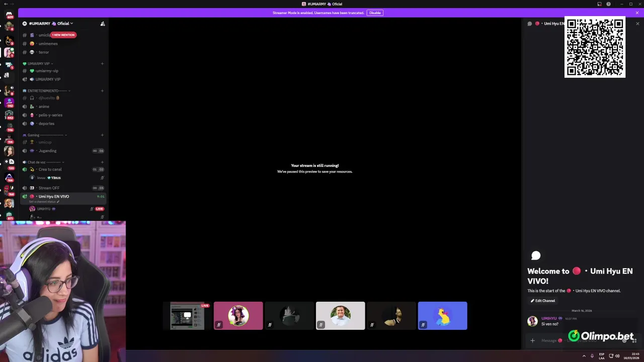
Task: Collapse the ENTRETENIMIENTO category
Action: (47, 91)
